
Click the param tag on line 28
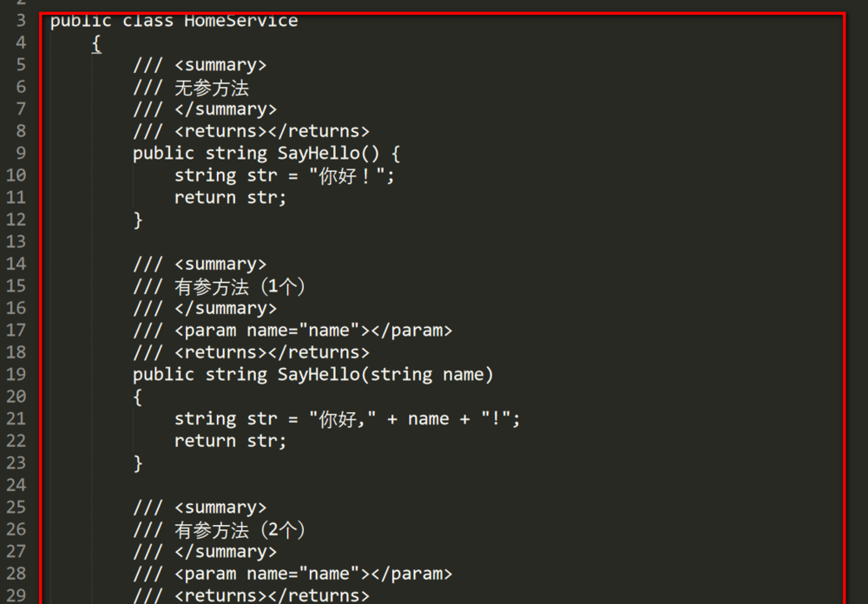312,574
